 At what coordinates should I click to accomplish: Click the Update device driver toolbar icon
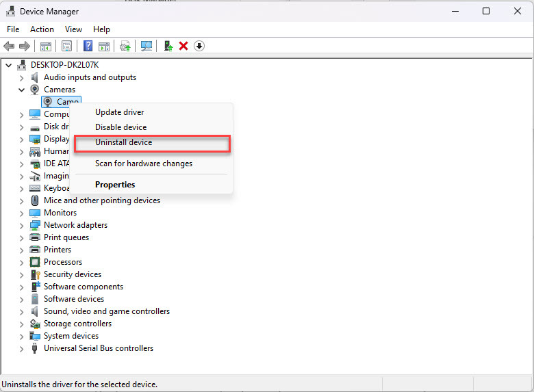[125, 46]
